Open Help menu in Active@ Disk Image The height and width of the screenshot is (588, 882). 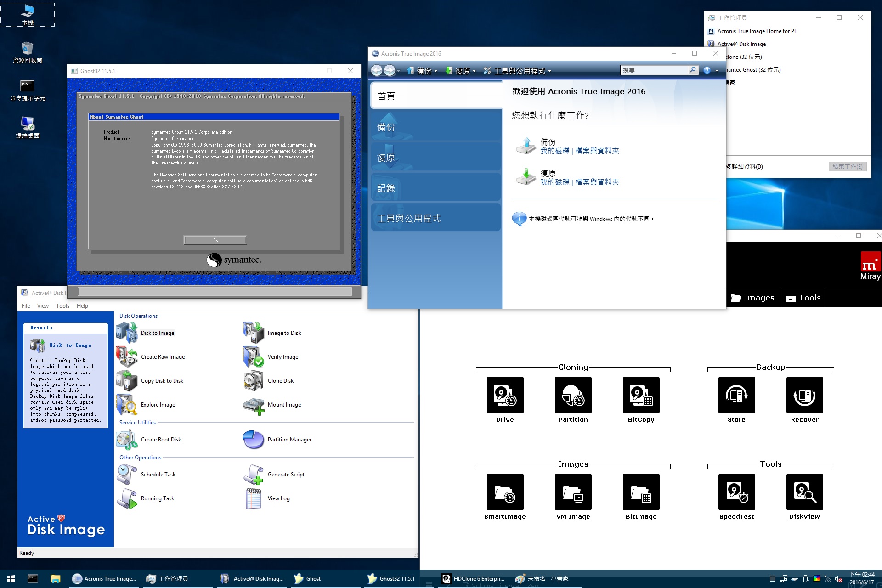(82, 306)
